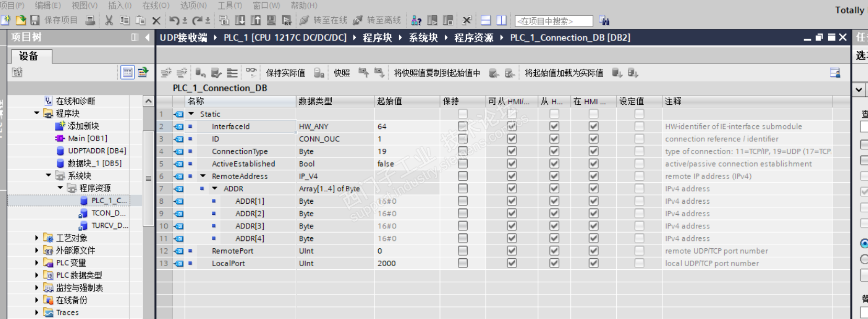Open the 工具(T) menu
Viewport: 868px width, 319px height.
[x=230, y=5]
